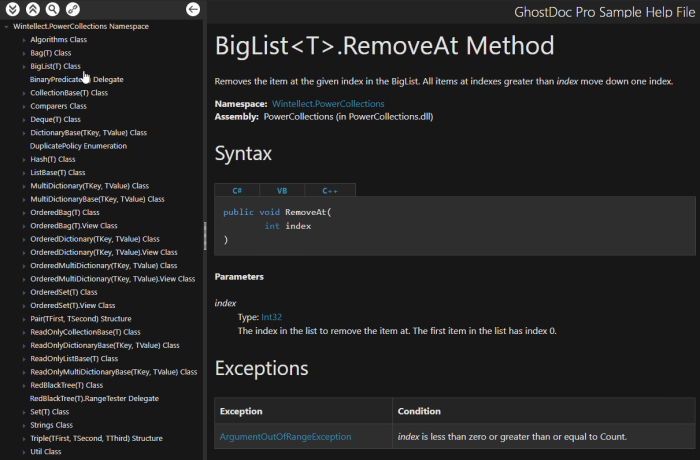Click the Syntax section heading
700x460 pixels.
pyautogui.click(x=243, y=154)
